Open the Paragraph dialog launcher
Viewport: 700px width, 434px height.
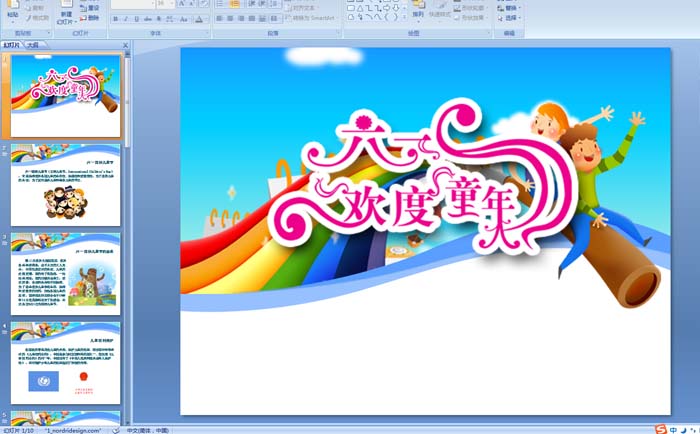(x=338, y=33)
